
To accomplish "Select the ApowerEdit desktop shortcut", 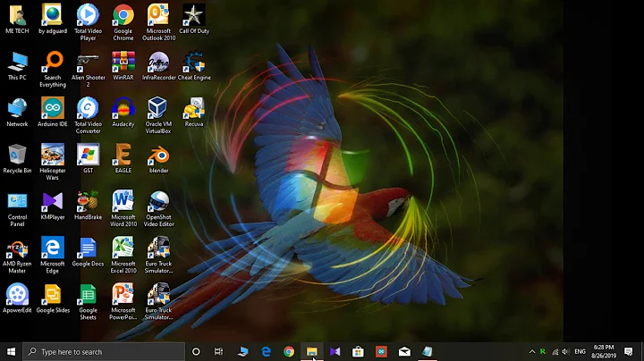I will pos(17,298).
